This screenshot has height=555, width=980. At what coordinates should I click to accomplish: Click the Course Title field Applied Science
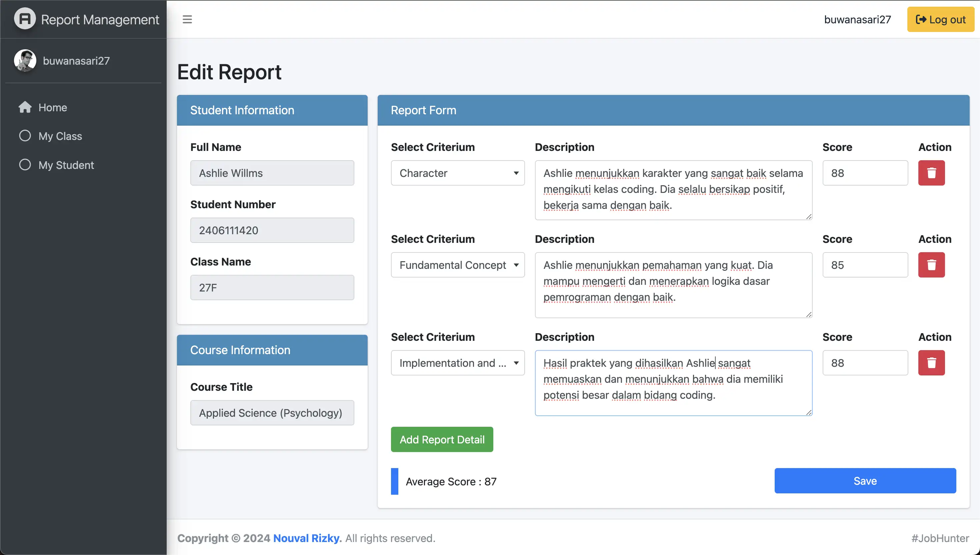[272, 413]
